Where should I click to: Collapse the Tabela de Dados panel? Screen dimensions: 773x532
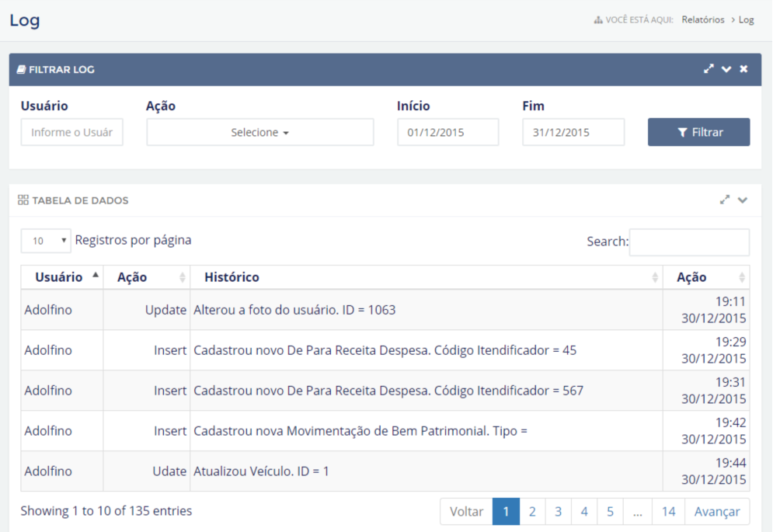click(x=743, y=200)
